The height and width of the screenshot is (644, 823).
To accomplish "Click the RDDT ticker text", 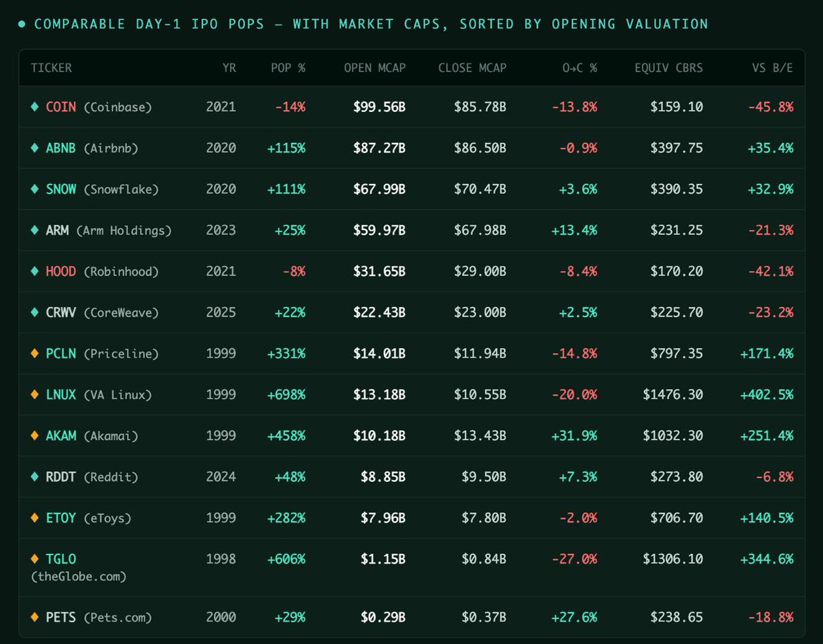I will [61, 476].
